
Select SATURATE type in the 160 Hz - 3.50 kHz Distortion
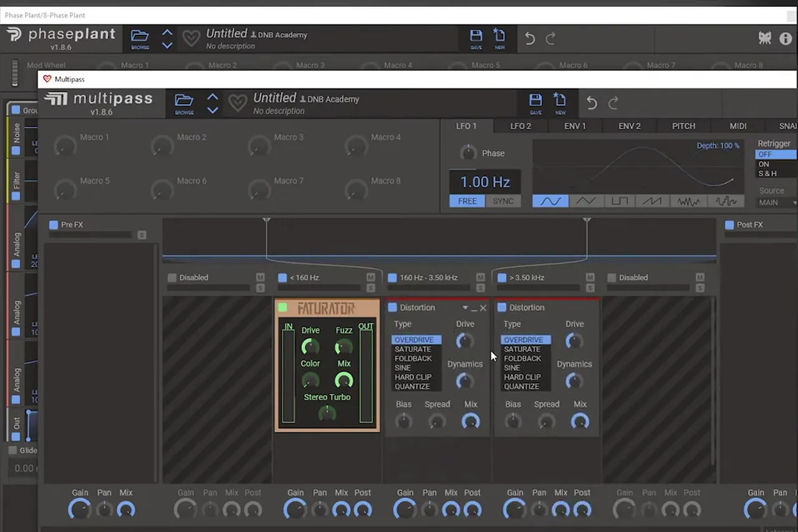(x=413, y=349)
